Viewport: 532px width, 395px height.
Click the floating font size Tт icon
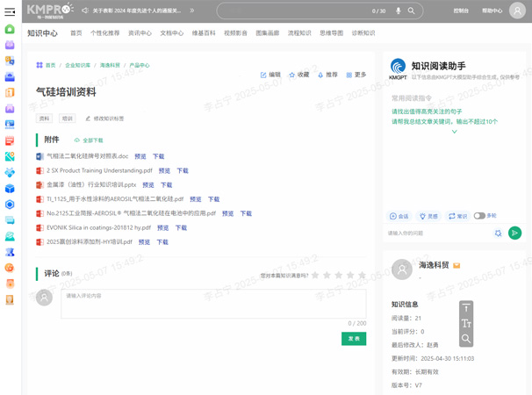[466, 323]
